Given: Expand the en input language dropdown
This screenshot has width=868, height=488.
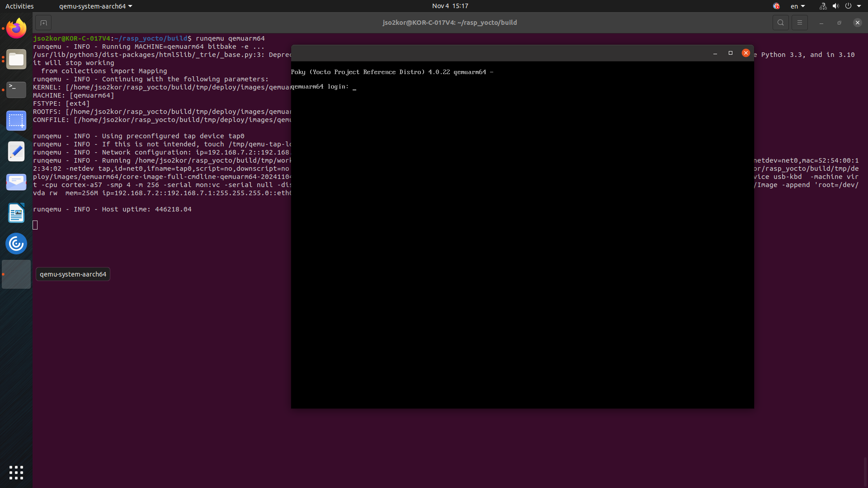Looking at the screenshot, I should 797,6.
